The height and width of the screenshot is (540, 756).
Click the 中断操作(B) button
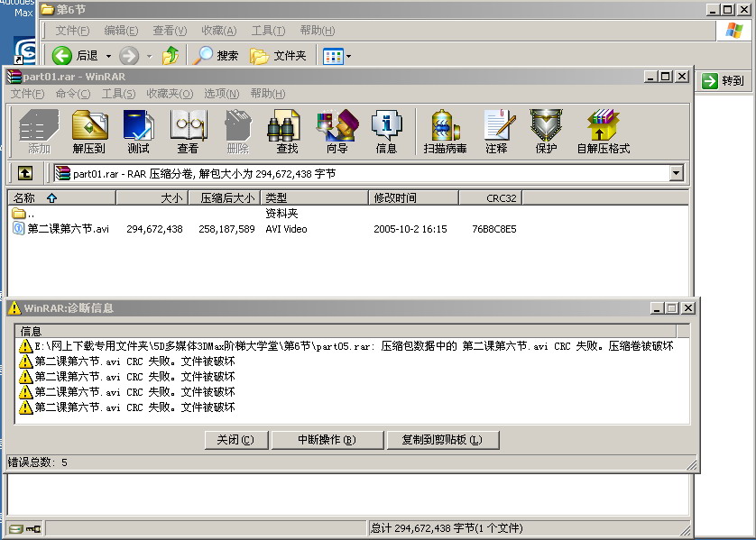click(327, 440)
